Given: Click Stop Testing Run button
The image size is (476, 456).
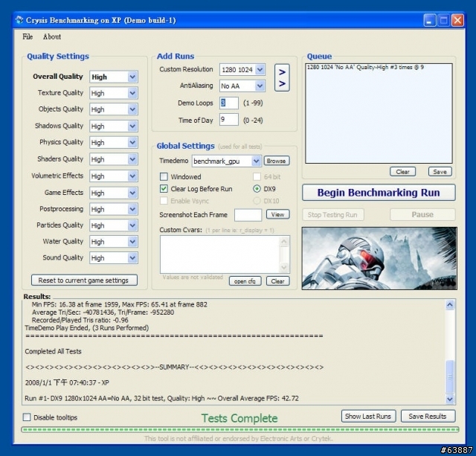Looking at the screenshot, I should 332,215.
